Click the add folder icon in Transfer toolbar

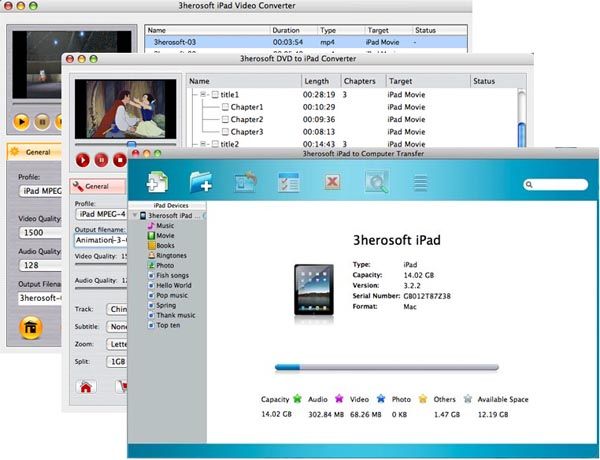pyautogui.click(x=201, y=181)
